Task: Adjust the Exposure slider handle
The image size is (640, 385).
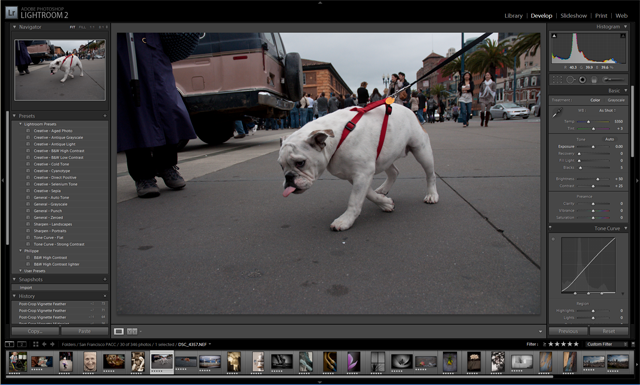Action: pyautogui.click(x=593, y=147)
